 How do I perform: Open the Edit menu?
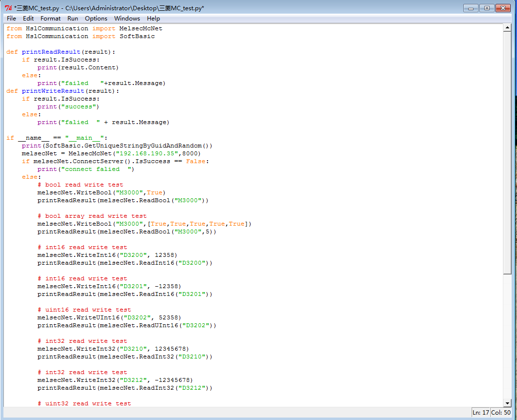[x=28, y=18]
